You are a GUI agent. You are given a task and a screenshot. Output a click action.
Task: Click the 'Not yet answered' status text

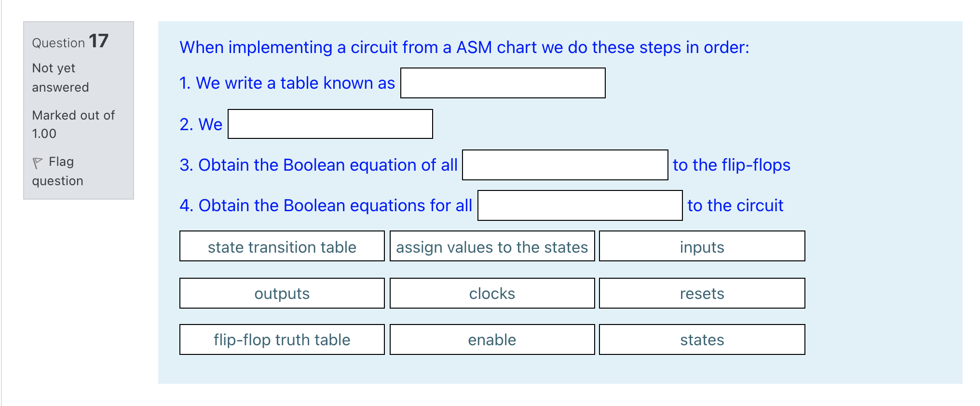coord(60,77)
